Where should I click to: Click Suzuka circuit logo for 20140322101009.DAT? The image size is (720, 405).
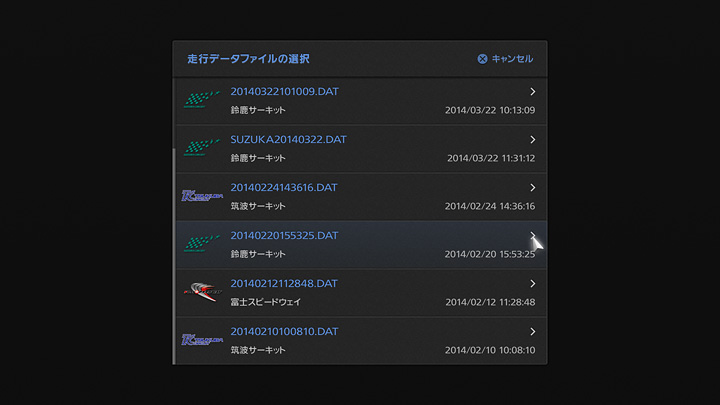tap(201, 100)
